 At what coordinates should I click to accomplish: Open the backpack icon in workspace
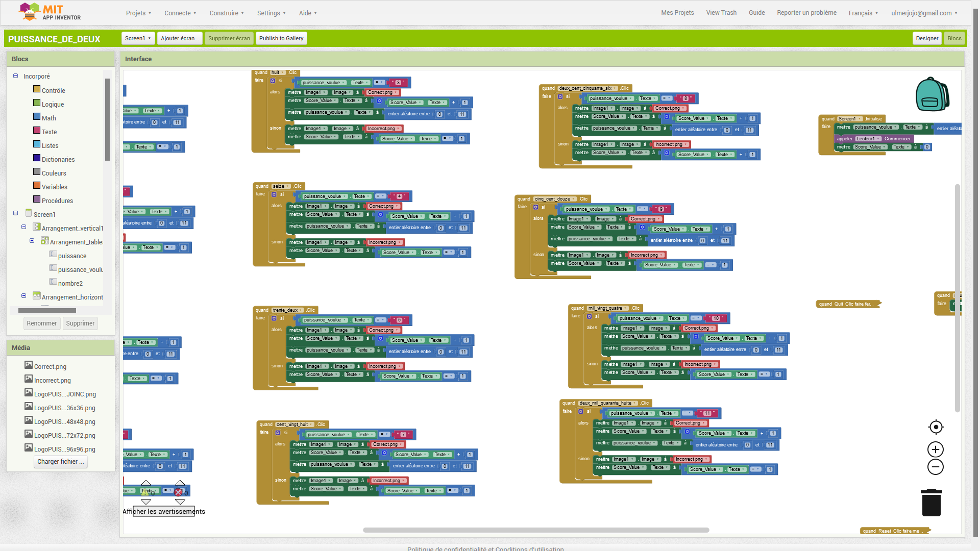(x=932, y=94)
